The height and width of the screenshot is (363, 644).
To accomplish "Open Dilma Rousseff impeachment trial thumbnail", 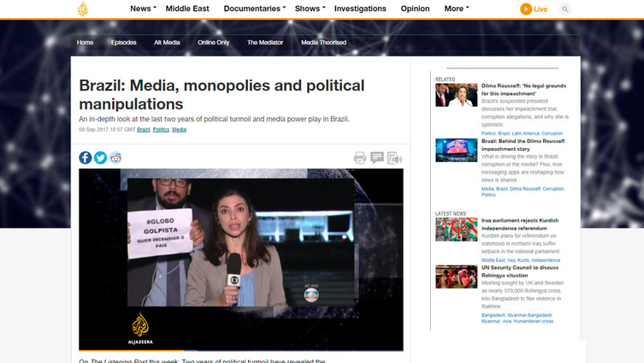I will pyautogui.click(x=457, y=95).
